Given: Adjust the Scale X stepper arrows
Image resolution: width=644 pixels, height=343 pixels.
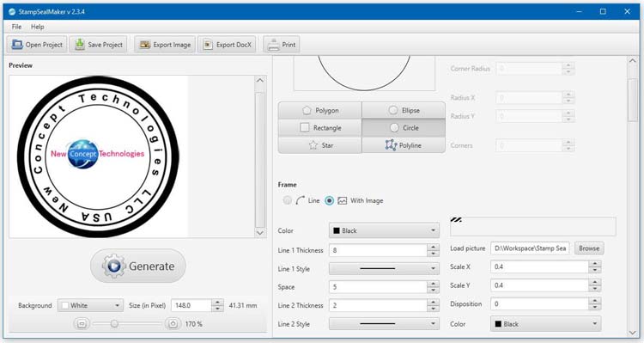Looking at the screenshot, I should [594, 266].
